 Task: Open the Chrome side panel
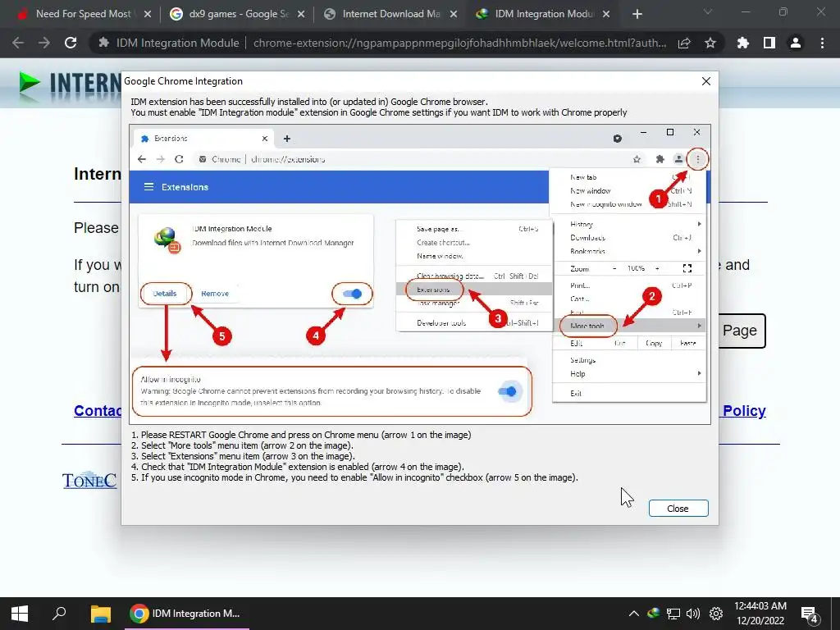(769, 43)
